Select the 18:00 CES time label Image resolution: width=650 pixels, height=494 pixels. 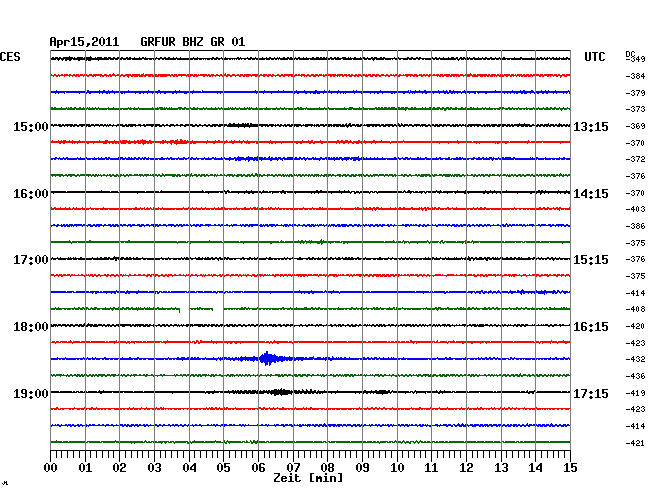(31, 327)
